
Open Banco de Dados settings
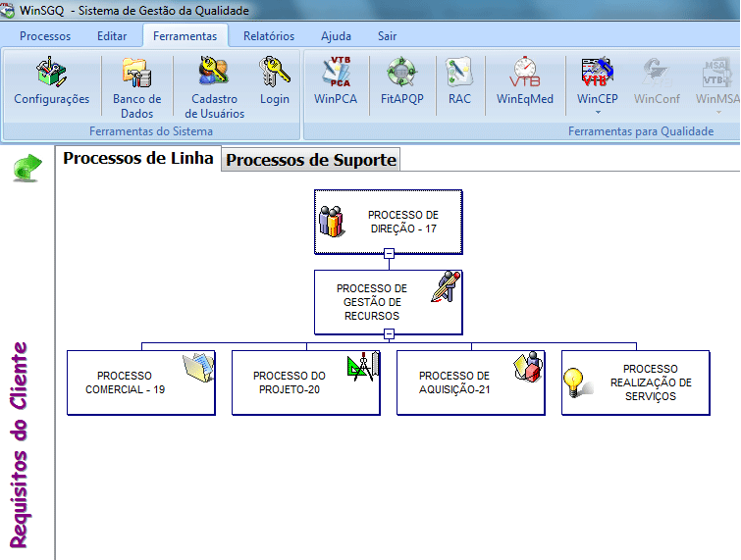click(136, 83)
